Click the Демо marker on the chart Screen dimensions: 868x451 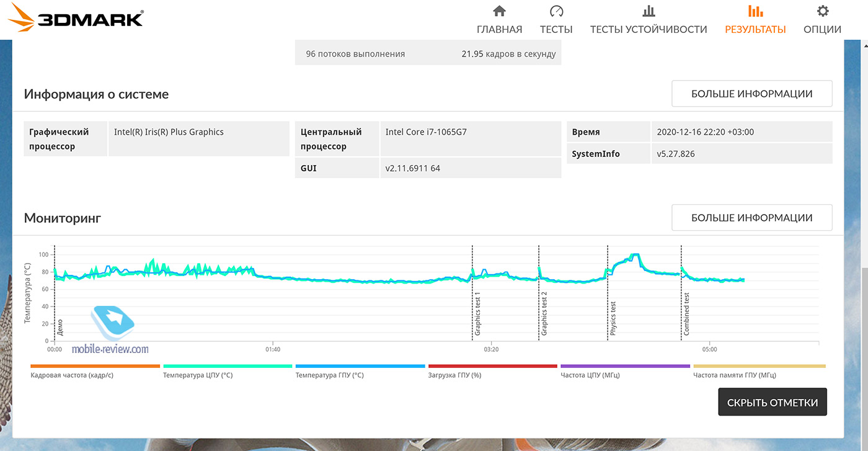pos(60,328)
